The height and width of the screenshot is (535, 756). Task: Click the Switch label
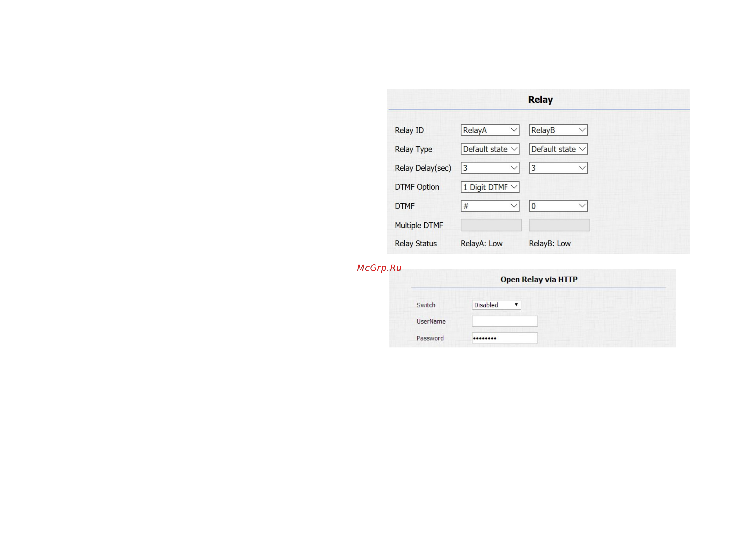pos(426,305)
